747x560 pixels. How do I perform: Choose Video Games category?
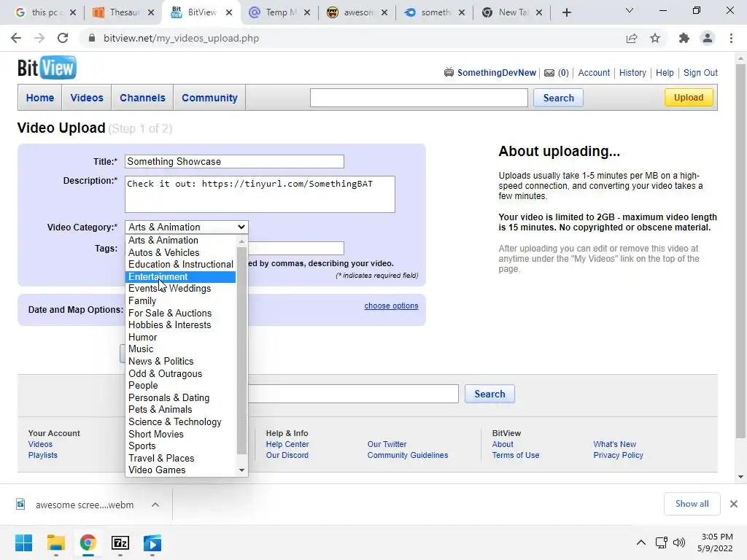click(181, 470)
